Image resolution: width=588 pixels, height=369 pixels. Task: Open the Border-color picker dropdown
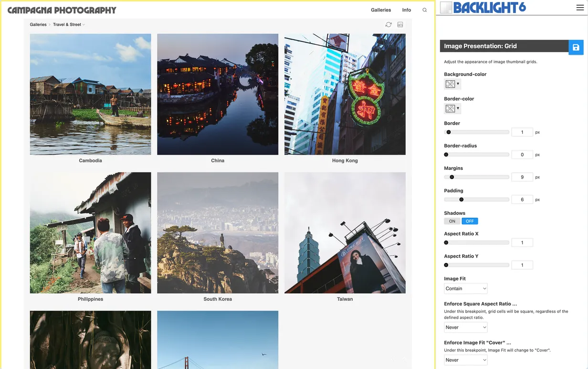point(452,108)
